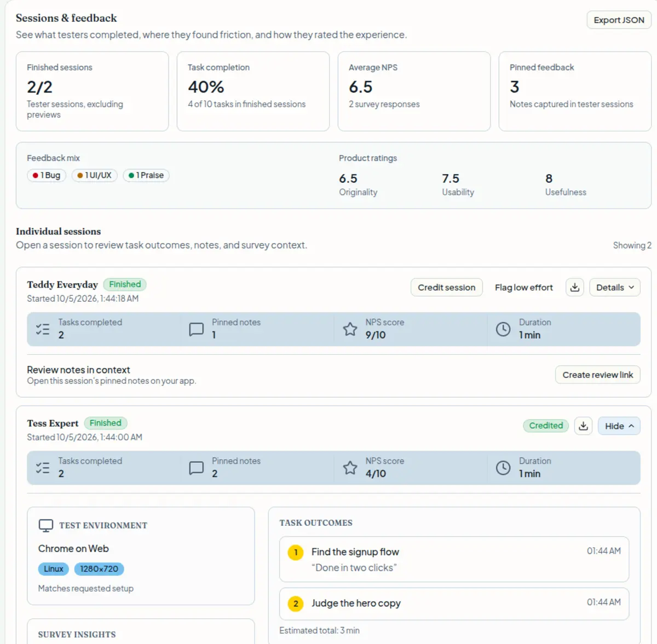Create a review link for pinned notes
Image resolution: width=657 pixels, height=644 pixels.
[x=598, y=375]
